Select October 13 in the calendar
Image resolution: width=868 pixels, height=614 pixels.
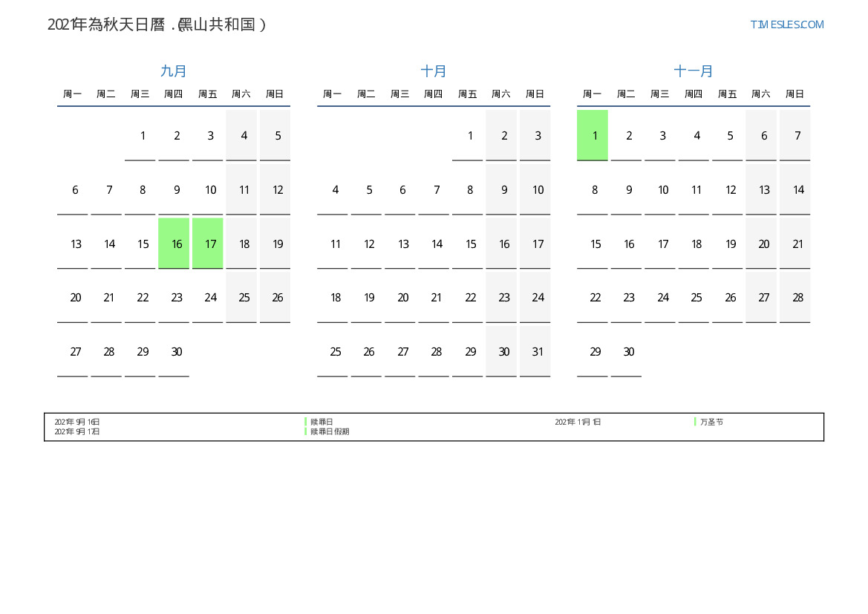tap(402, 244)
